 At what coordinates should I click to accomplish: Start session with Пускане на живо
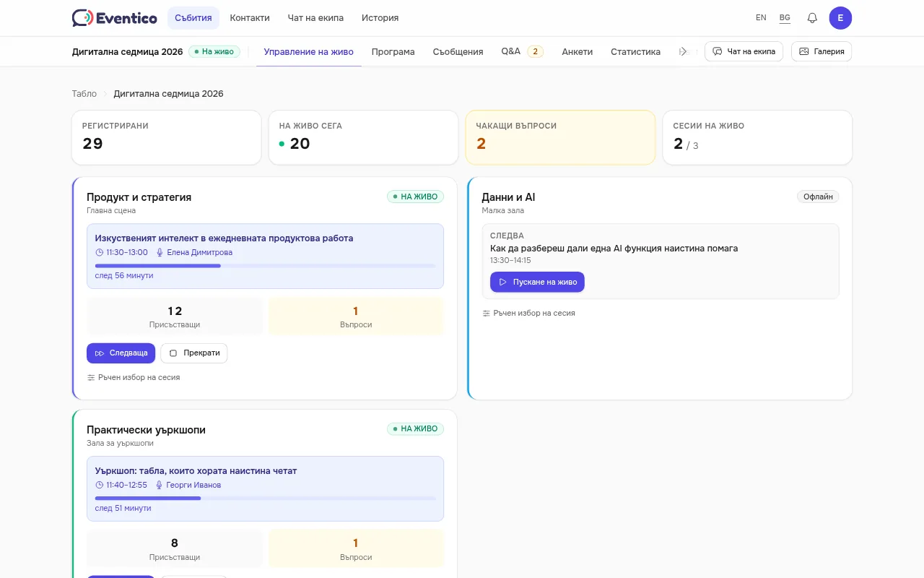[x=537, y=282]
